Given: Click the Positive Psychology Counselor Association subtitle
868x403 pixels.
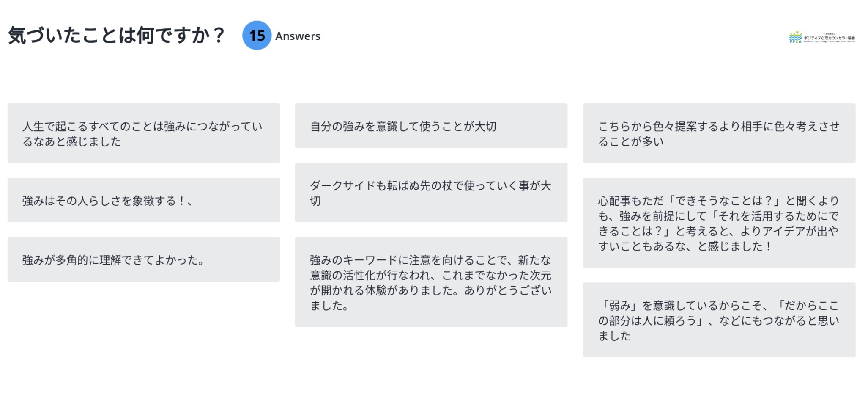Looking at the screenshot, I should click(x=829, y=41).
